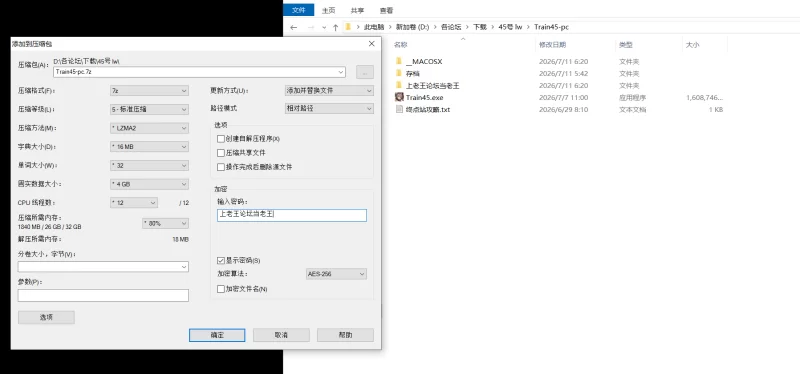Open 压缩等级 dropdown showing 标准压缩
The width and height of the screenshot is (800, 374).
pos(149,109)
